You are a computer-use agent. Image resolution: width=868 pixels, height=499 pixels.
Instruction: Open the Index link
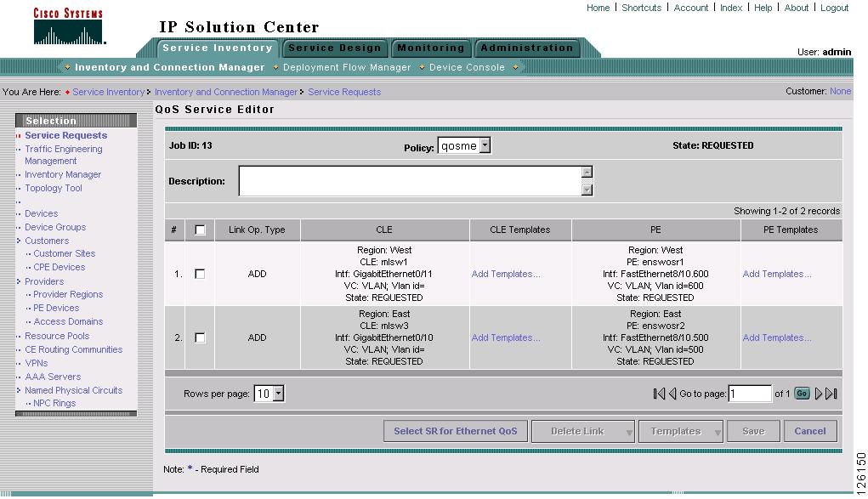click(x=731, y=8)
